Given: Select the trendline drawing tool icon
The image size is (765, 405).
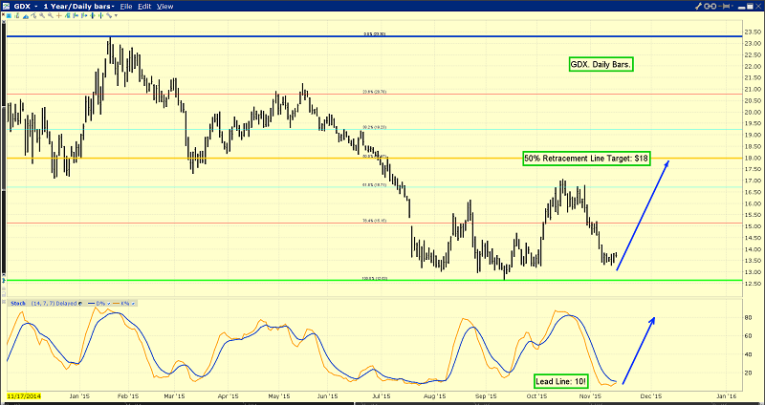Looking at the screenshot, I should click(x=109, y=16).
